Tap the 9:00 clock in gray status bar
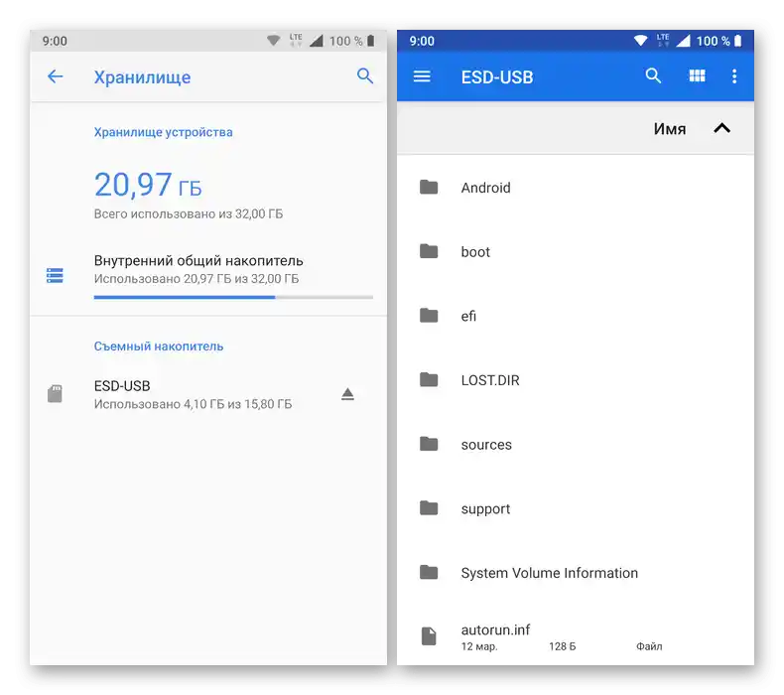 pyautogui.click(x=55, y=41)
